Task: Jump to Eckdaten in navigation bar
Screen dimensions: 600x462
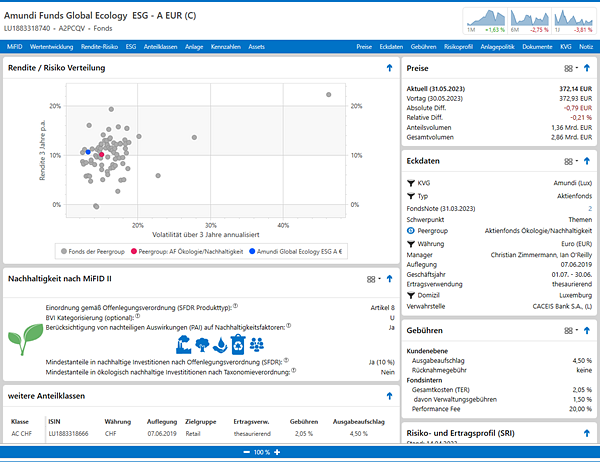Action: (x=391, y=47)
